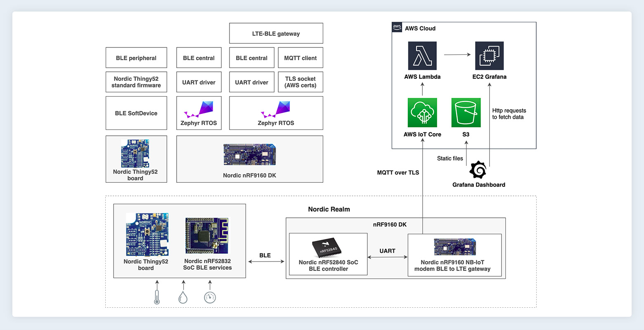Click the 'MQTT over TLS' label
Image resolution: width=644 pixels, height=330 pixels.
pyautogui.click(x=398, y=172)
